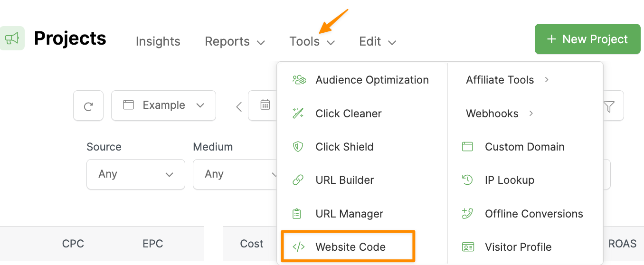Expand the Reports dropdown menu

(235, 42)
